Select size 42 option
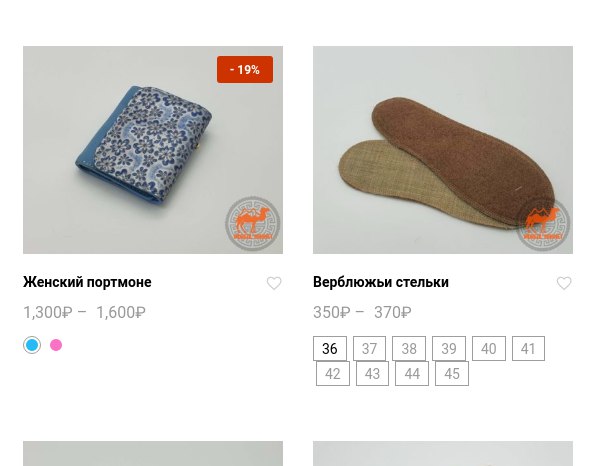This screenshot has width=601, height=466. tap(333, 373)
